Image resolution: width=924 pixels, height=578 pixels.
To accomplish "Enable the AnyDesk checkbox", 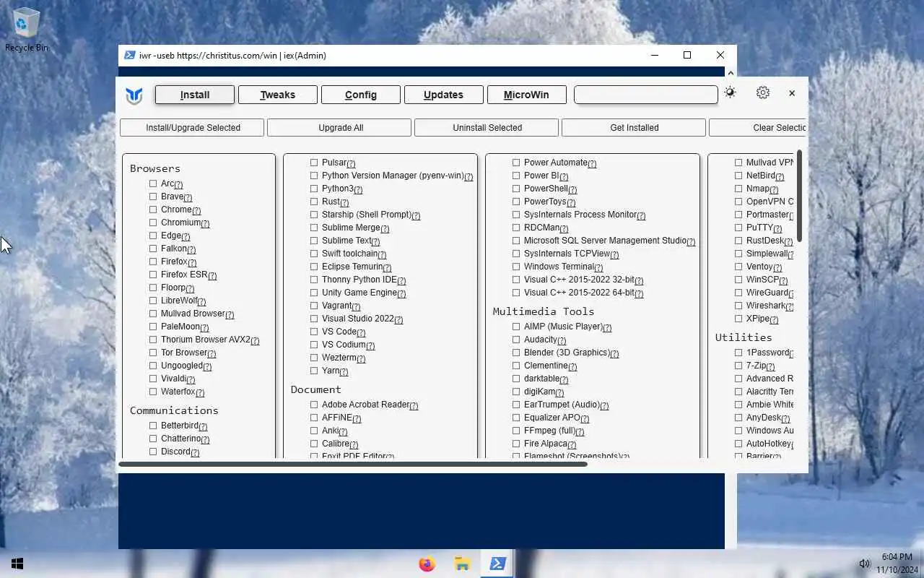I will pyautogui.click(x=738, y=418).
